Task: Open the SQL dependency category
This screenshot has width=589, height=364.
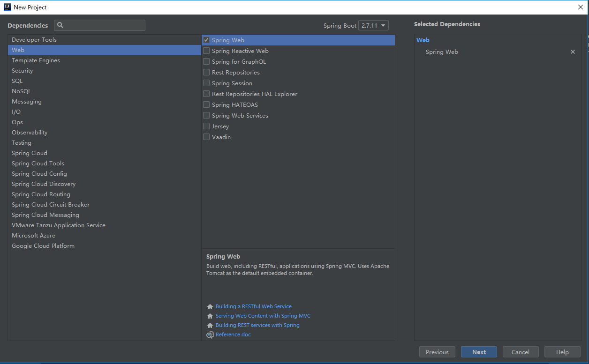Action: tap(17, 81)
